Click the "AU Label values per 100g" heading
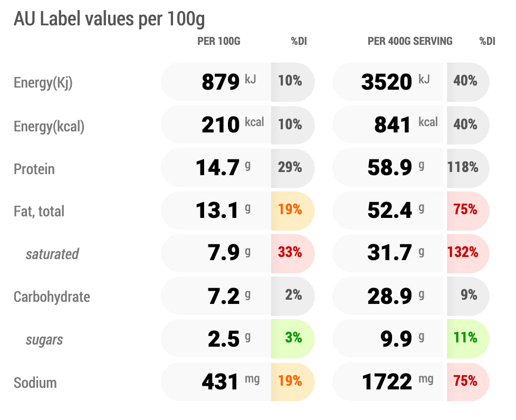 (x=109, y=19)
